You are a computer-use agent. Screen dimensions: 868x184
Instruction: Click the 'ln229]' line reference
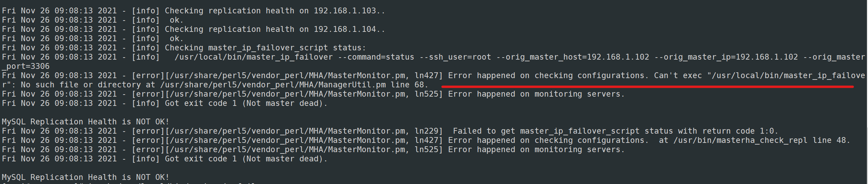coord(429,131)
